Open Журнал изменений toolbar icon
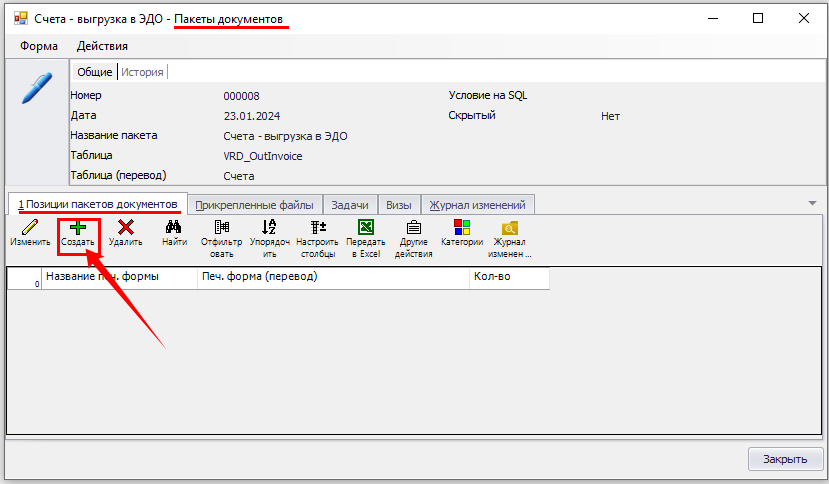829x484 pixels. pyautogui.click(x=510, y=228)
